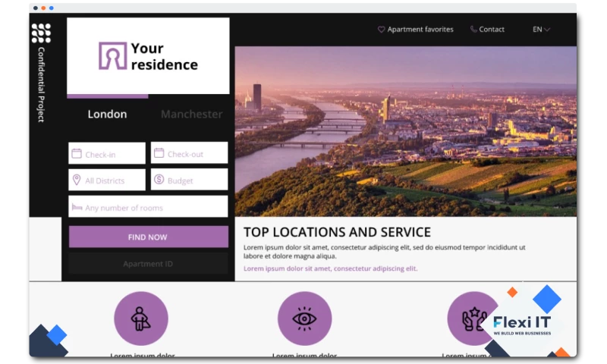Click the calendar icon in Check-in field
This screenshot has width=607, height=364.
coord(77,154)
